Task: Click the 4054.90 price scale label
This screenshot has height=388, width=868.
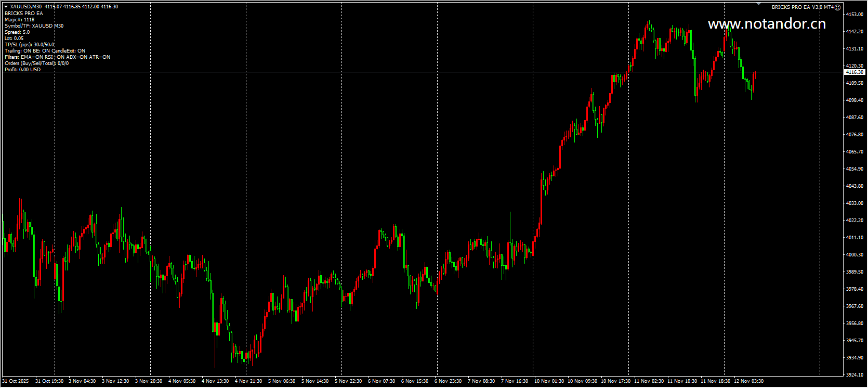Action: [855, 169]
